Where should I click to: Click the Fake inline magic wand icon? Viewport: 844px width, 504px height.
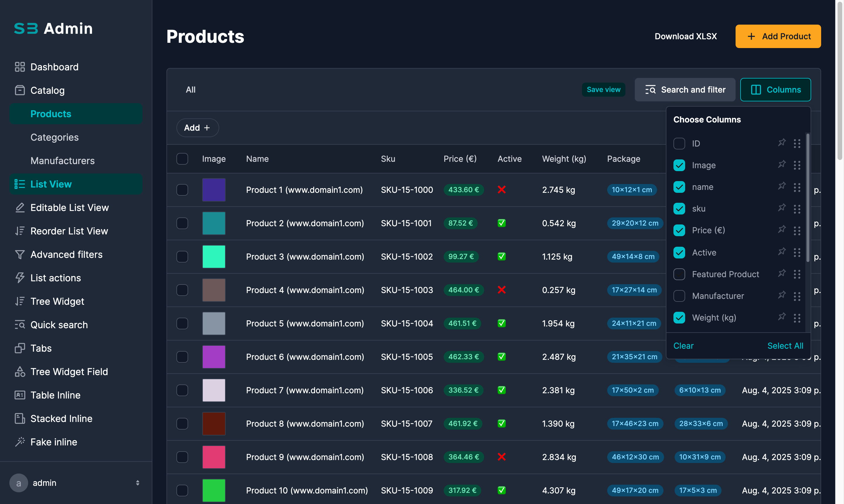[x=20, y=442]
